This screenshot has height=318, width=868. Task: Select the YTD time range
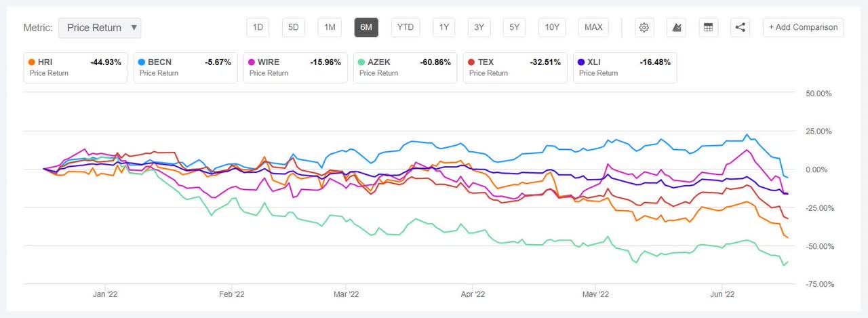[x=406, y=28]
